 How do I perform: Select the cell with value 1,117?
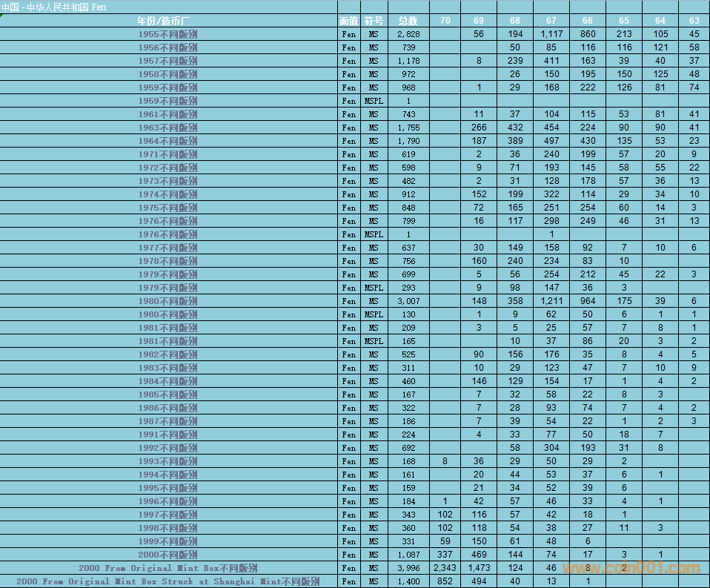551,34
